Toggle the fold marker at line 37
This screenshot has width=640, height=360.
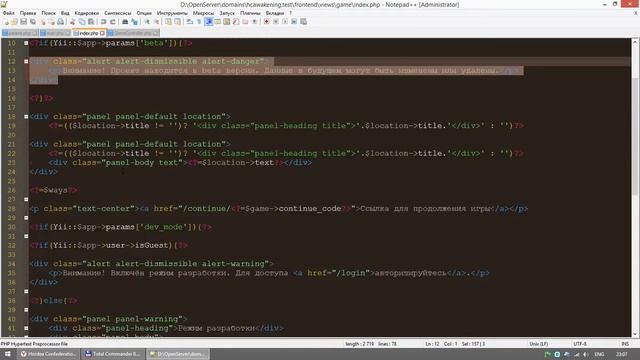(x=26, y=291)
